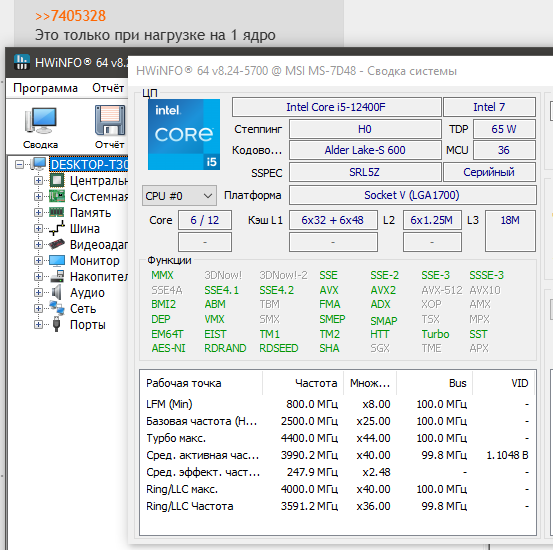Image resolution: width=553 pixels, height=550 pixels.
Task: Select the Порты tree item label
Action: click(x=87, y=325)
